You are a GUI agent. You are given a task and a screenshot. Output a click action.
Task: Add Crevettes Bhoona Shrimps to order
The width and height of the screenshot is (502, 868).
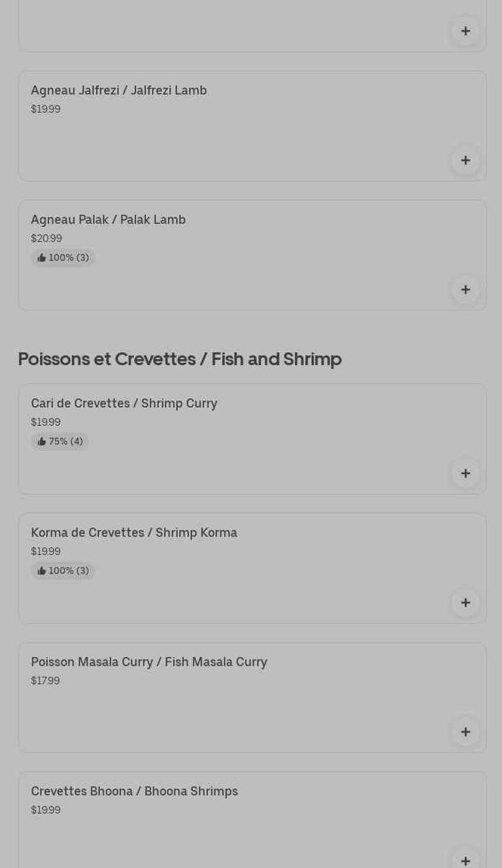(x=465, y=860)
